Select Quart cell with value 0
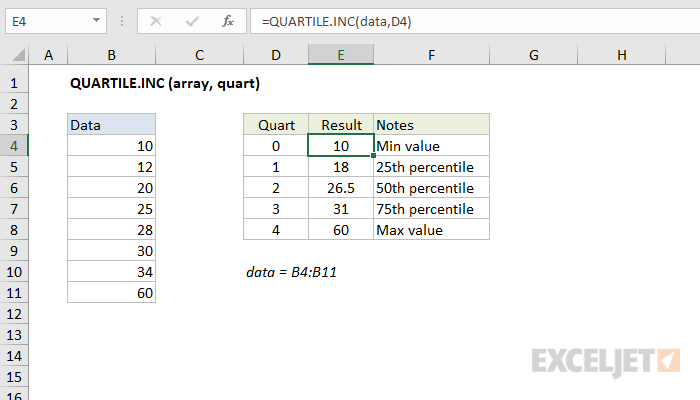 276,146
